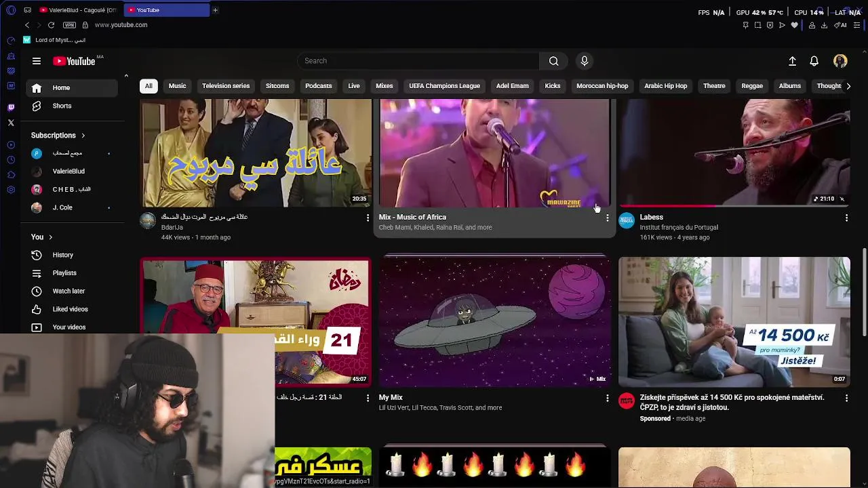The height and width of the screenshot is (488, 868).
Task: Select the Moroccan hip-hop chip
Action: [602, 86]
